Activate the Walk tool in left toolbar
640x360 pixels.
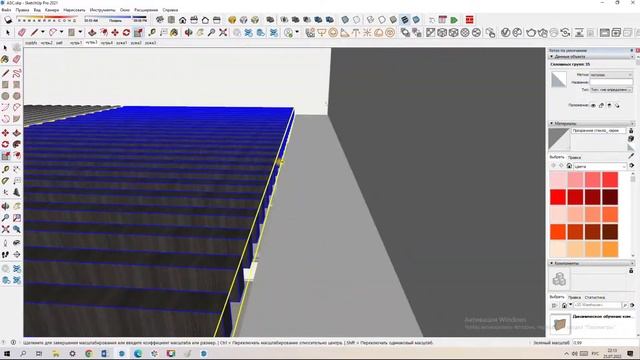(x=5, y=254)
